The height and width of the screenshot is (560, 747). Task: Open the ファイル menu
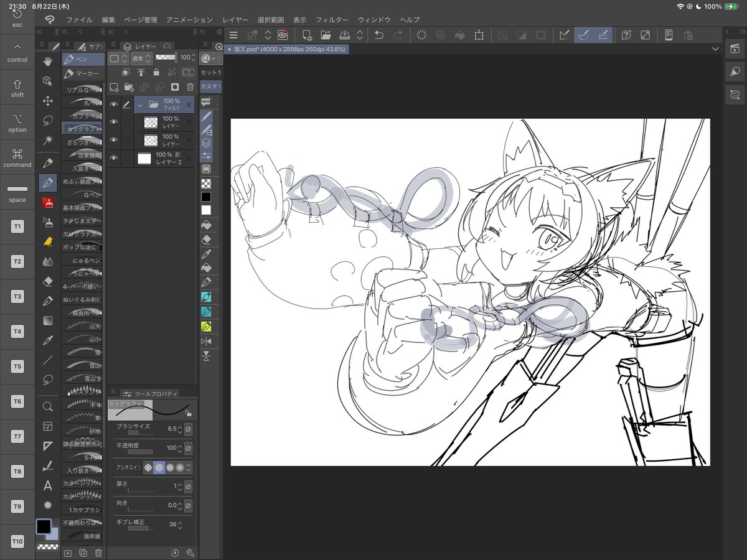point(79,20)
